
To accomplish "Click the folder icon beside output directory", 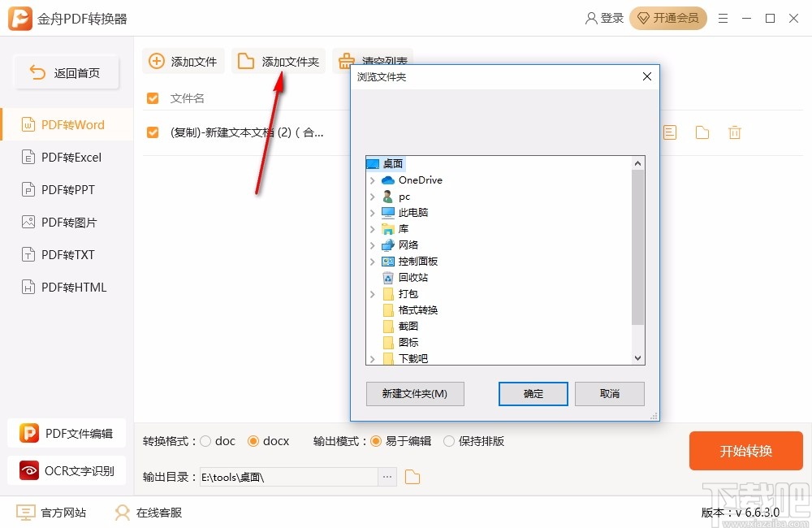I will pos(412,477).
